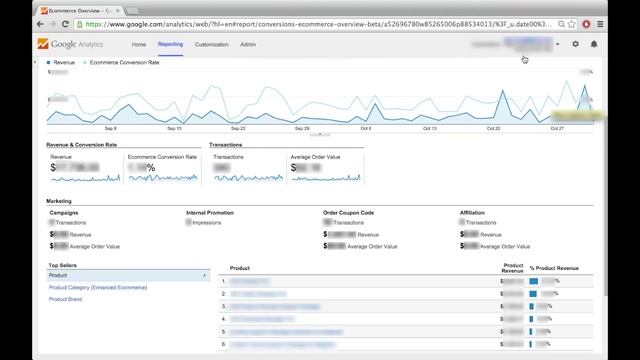Open the Reporting tab
This screenshot has height=360, width=640.
click(170, 44)
